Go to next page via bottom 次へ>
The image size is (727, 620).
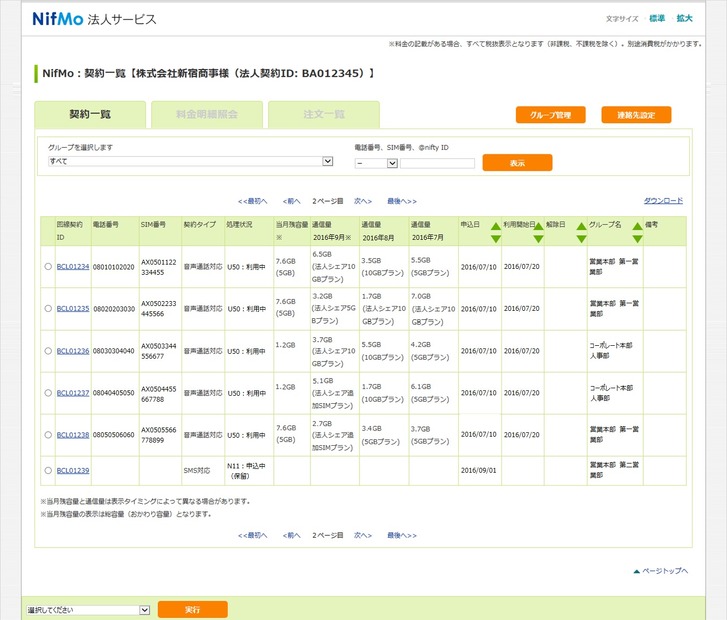click(363, 535)
